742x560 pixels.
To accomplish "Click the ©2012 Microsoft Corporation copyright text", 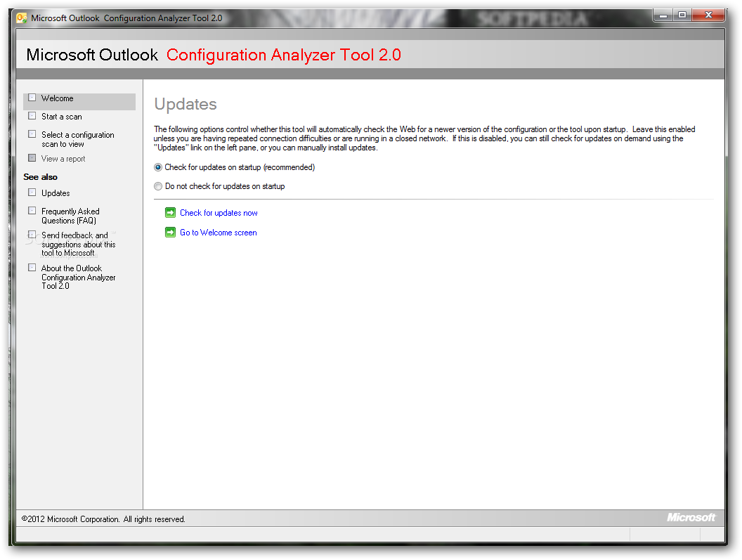I will pyautogui.click(x=103, y=519).
